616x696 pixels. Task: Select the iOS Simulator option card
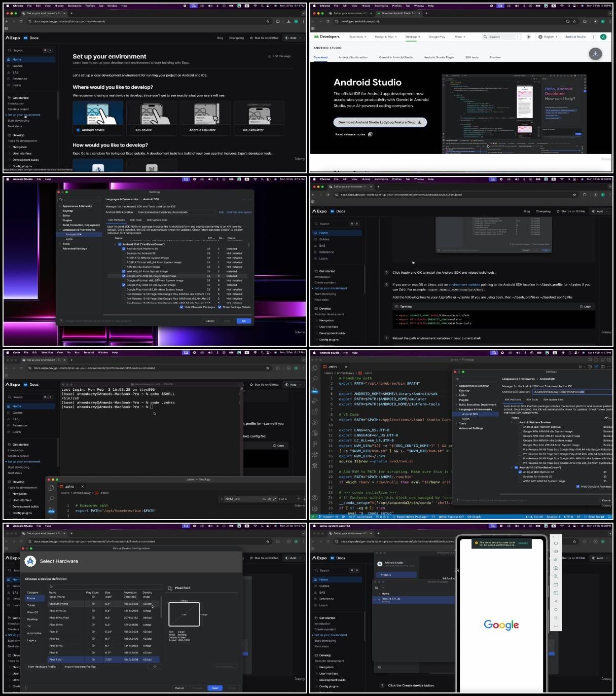pos(259,118)
